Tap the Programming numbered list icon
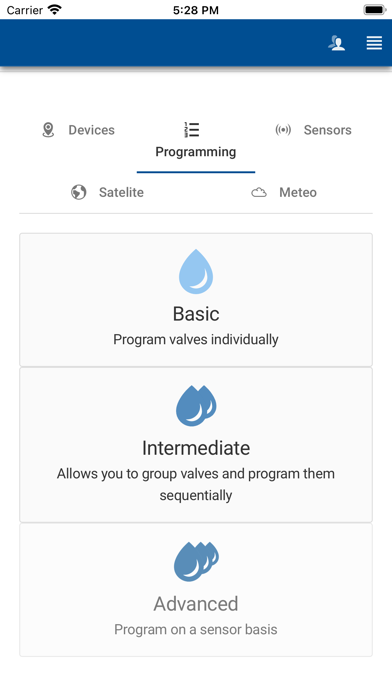 (x=192, y=130)
